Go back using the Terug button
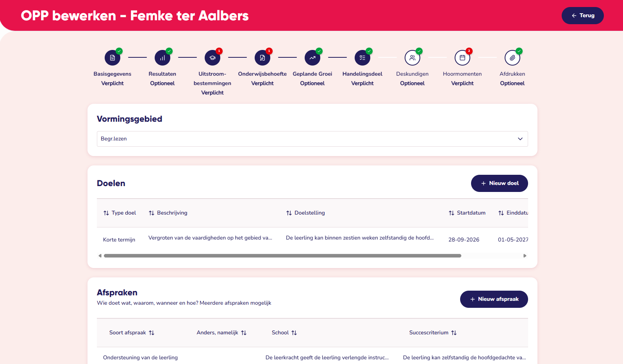The image size is (623, 364). (x=583, y=16)
